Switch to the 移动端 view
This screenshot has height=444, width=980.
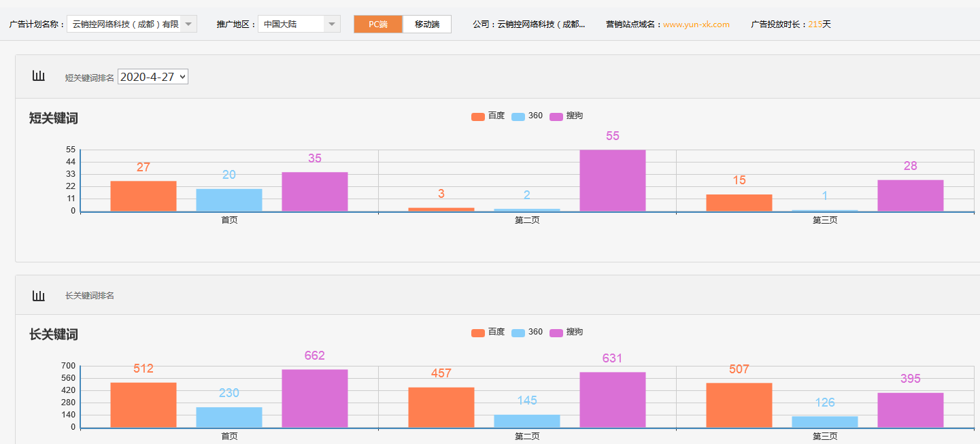(x=426, y=23)
